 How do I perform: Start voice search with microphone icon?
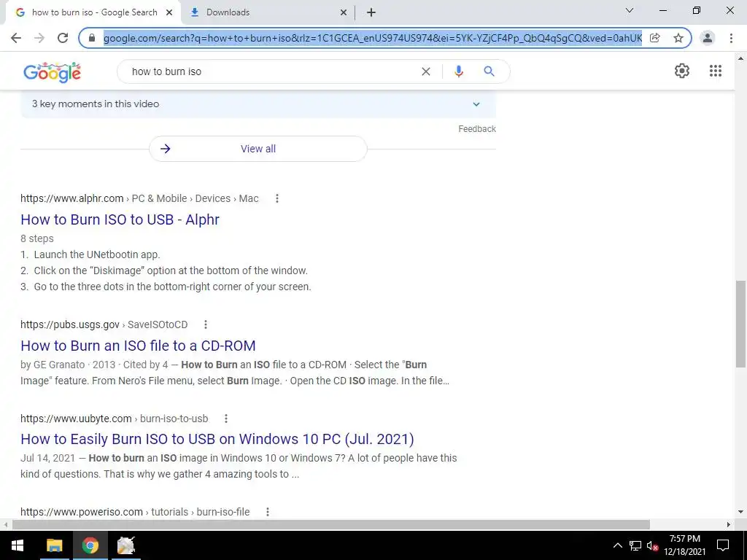click(458, 71)
